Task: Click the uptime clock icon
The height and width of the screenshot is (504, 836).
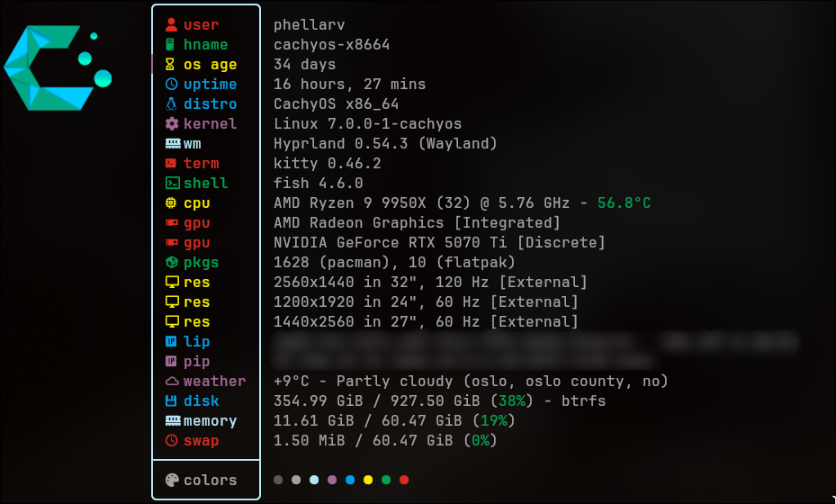Action: pyautogui.click(x=171, y=84)
